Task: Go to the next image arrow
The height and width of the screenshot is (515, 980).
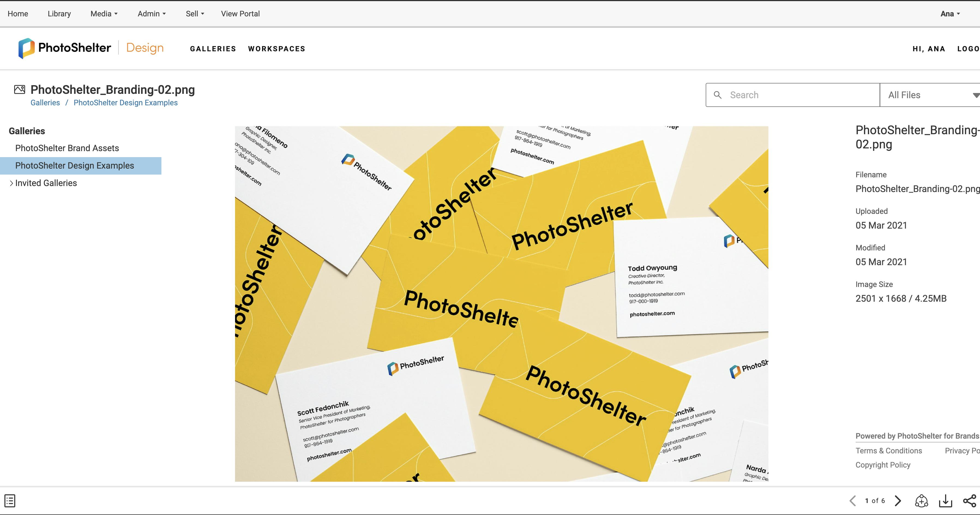Action: pyautogui.click(x=898, y=501)
